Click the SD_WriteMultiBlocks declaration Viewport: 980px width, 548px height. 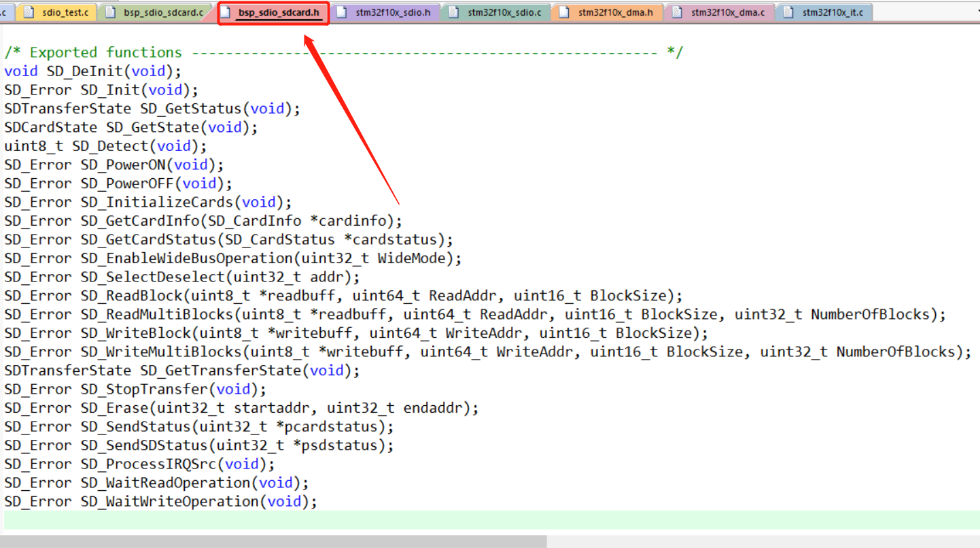click(x=488, y=352)
